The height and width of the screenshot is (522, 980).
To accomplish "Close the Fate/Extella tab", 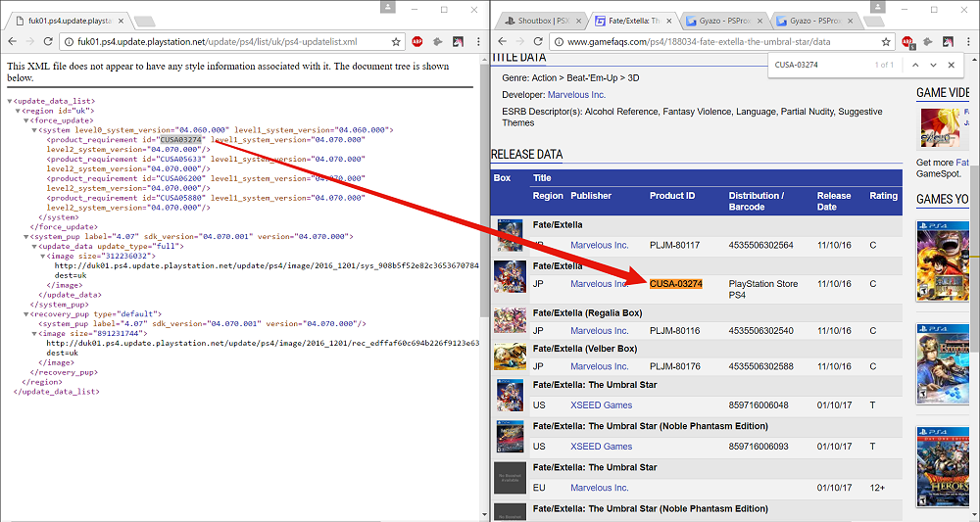I will coord(668,21).
